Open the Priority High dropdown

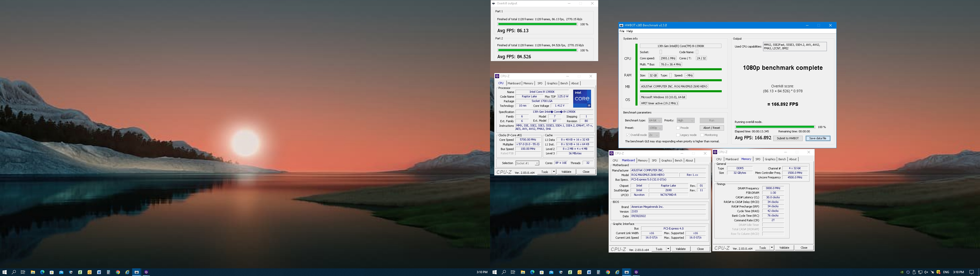coord(685,120)
